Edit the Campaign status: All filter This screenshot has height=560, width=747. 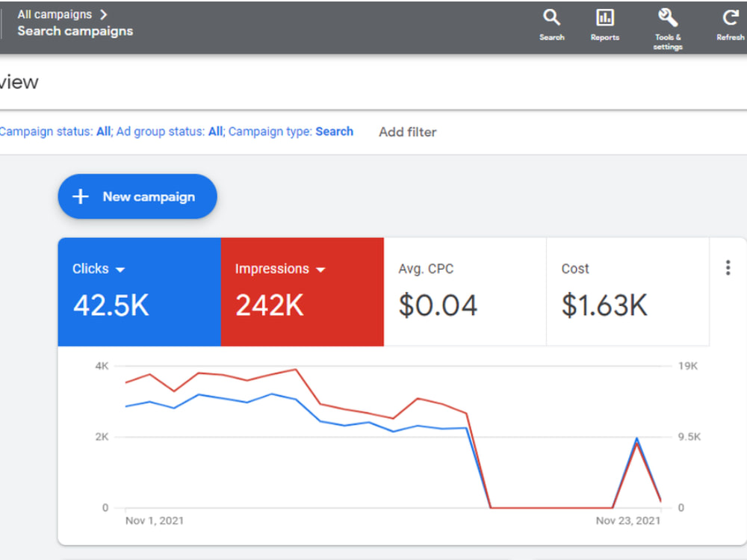point(56,131)
